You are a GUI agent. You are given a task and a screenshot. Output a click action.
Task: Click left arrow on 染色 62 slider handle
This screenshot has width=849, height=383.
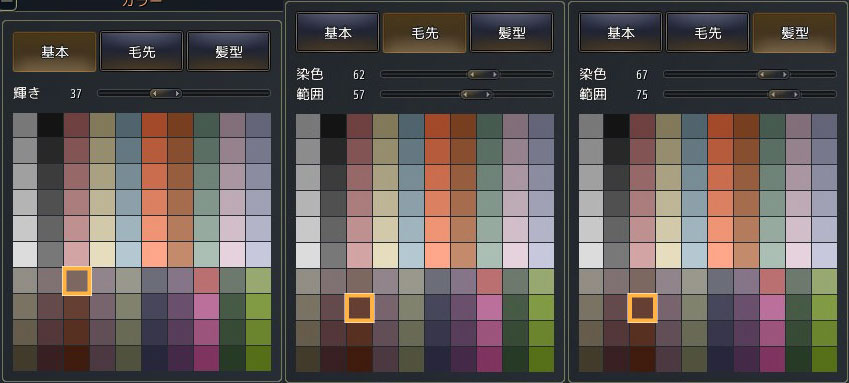point(472,74)
